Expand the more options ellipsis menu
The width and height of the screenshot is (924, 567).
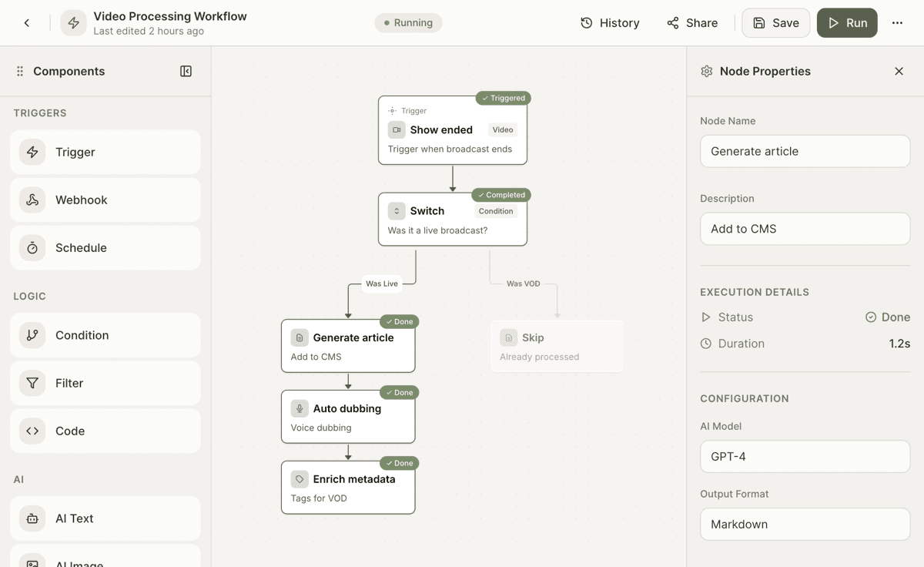tap(898, 22)
